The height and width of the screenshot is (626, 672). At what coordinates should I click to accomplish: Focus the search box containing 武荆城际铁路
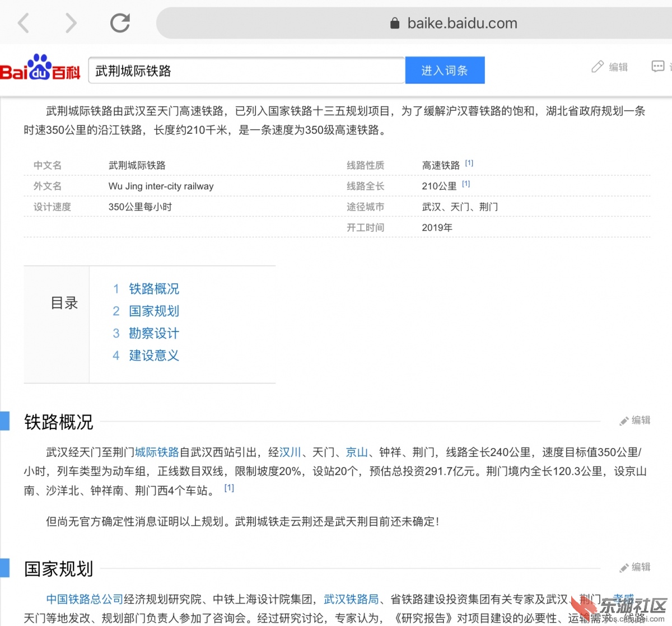click(x=246, y=71)
